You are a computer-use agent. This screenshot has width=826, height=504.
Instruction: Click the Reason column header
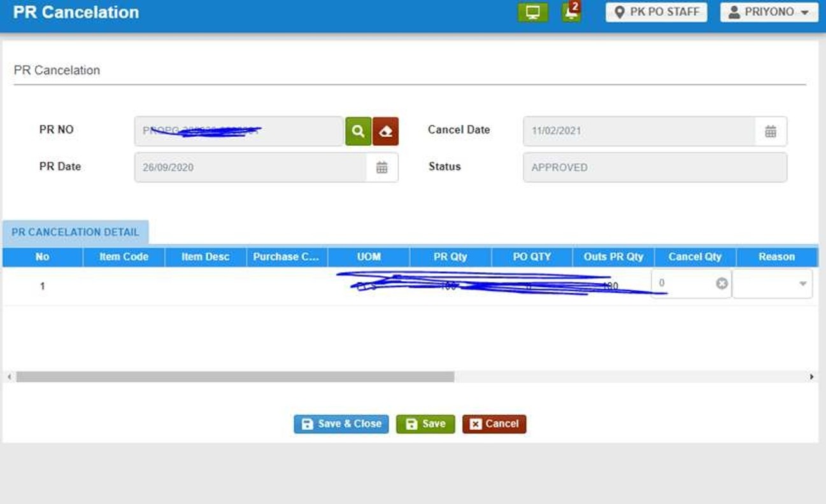[777, 256]
